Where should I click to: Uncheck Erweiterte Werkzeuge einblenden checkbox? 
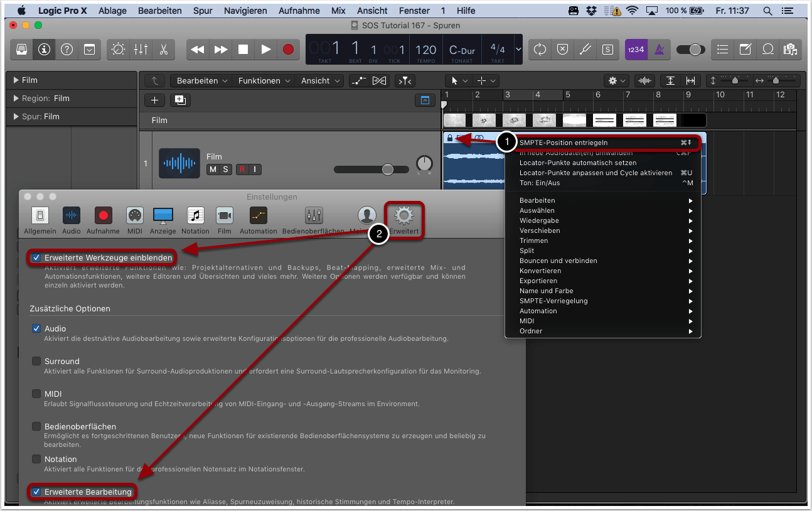tap(36, 257)
